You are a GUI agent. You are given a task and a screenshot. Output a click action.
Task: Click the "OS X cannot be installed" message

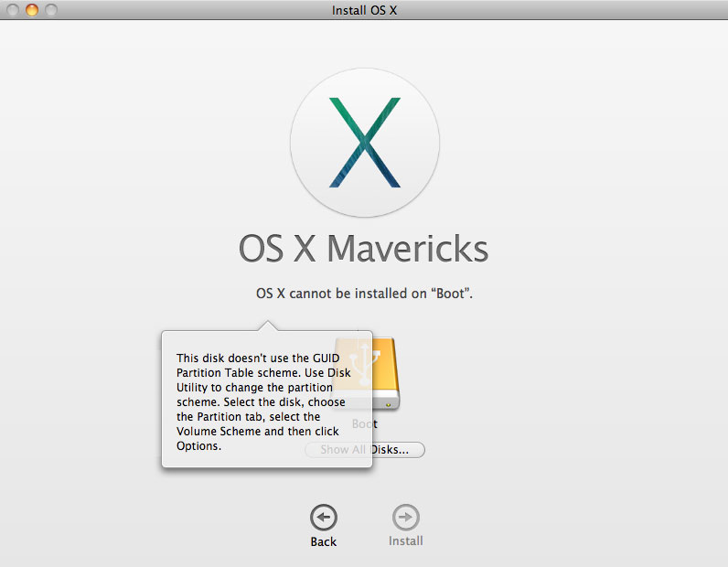click(x=365, y=294)
